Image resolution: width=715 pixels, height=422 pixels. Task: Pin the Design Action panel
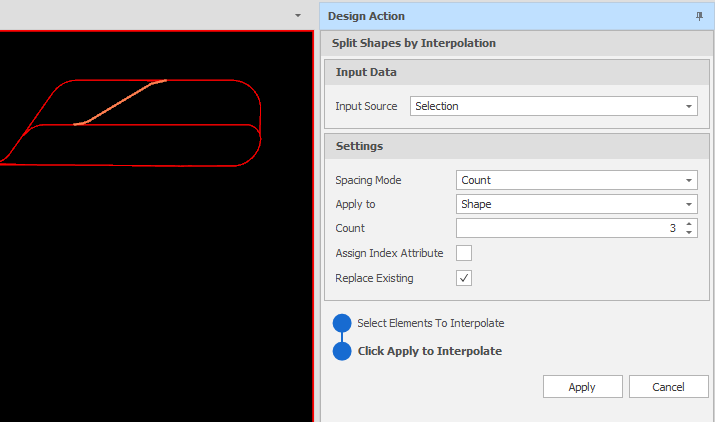point(699,16)
